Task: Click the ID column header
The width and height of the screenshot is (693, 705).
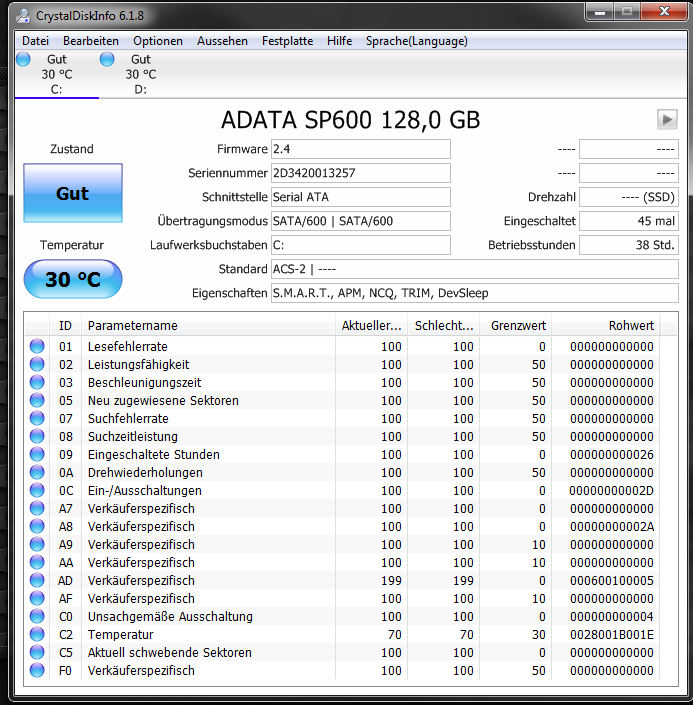Action: (x=65, y=326)
